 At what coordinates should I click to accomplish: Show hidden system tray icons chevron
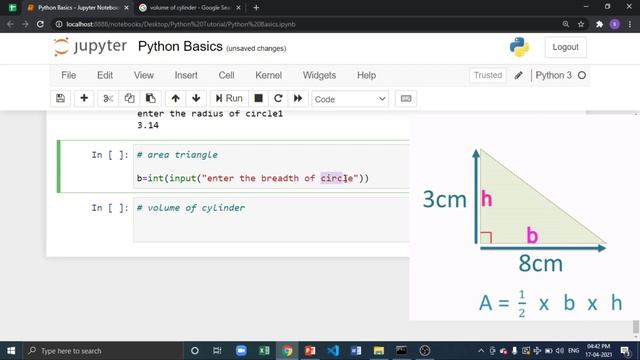click(481, 351)
